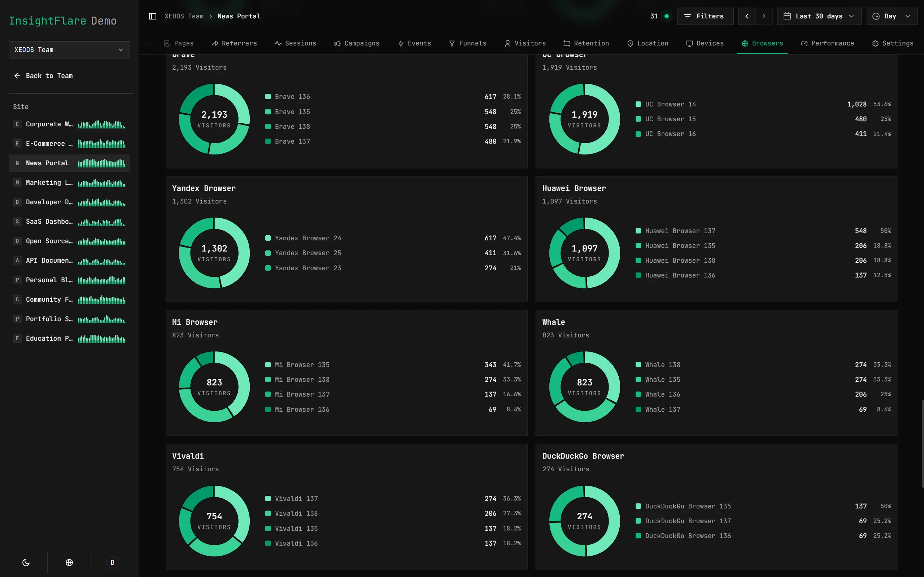
Task: Go to next period with right chevron
Action: point(764,16)
